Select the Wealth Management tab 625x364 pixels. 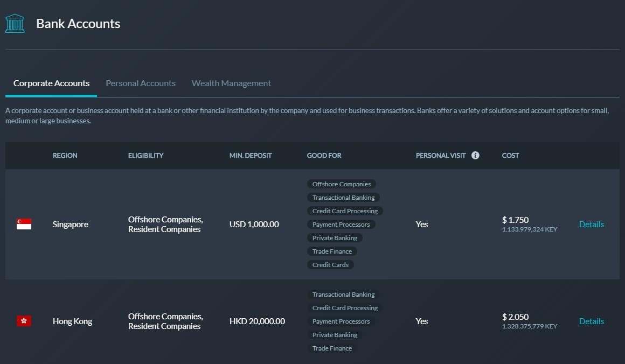(x=231, y=83)
